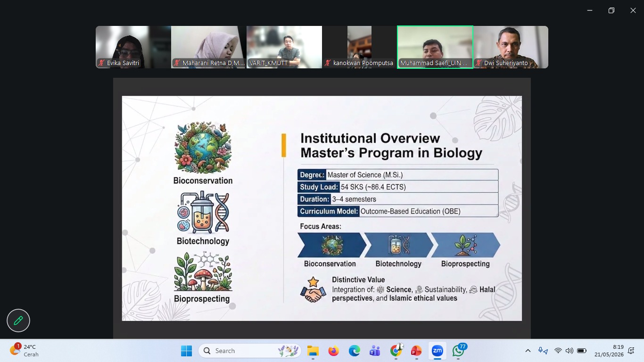Click the slide title 'Institutional Overview'
The width and height of the screenshot is (644, 362).
point(370,139)
